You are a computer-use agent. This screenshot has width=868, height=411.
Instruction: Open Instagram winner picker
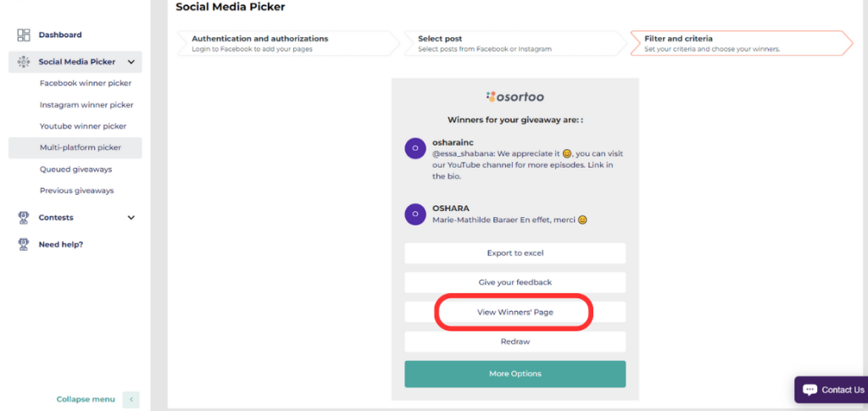pyautogui.click(x=86, y=105)
